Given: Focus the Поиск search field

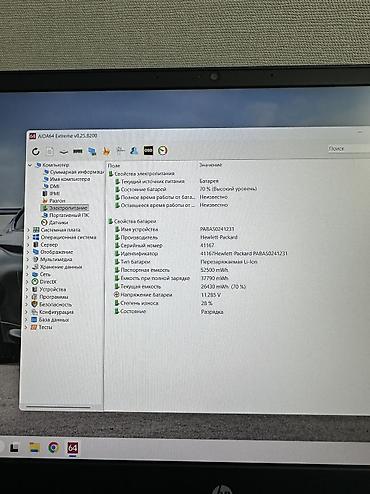Looking at the screenshot, I should click(x=348, y=148).
